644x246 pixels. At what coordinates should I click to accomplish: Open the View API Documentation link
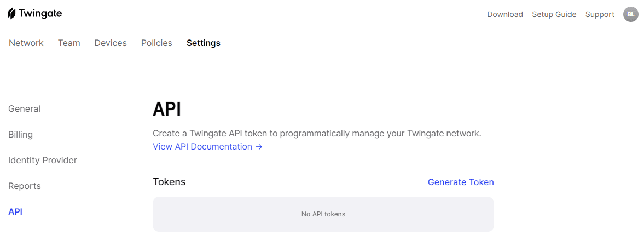207,146
